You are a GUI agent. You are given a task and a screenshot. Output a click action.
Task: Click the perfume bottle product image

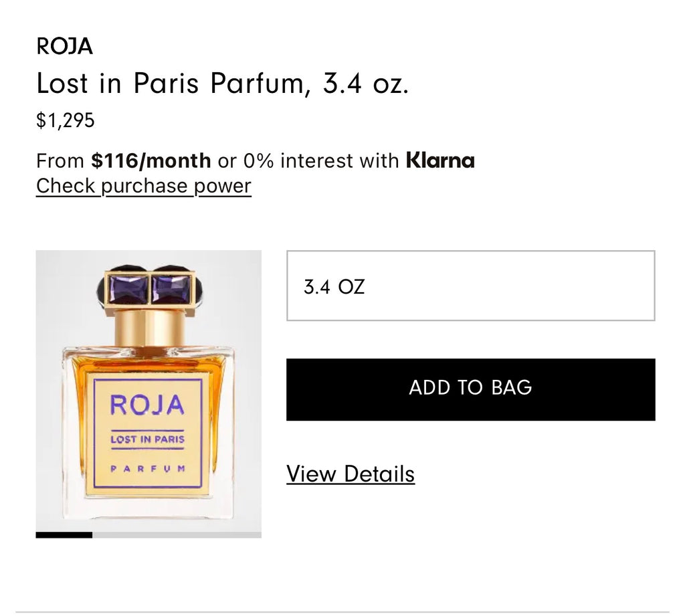coord(149,391)
